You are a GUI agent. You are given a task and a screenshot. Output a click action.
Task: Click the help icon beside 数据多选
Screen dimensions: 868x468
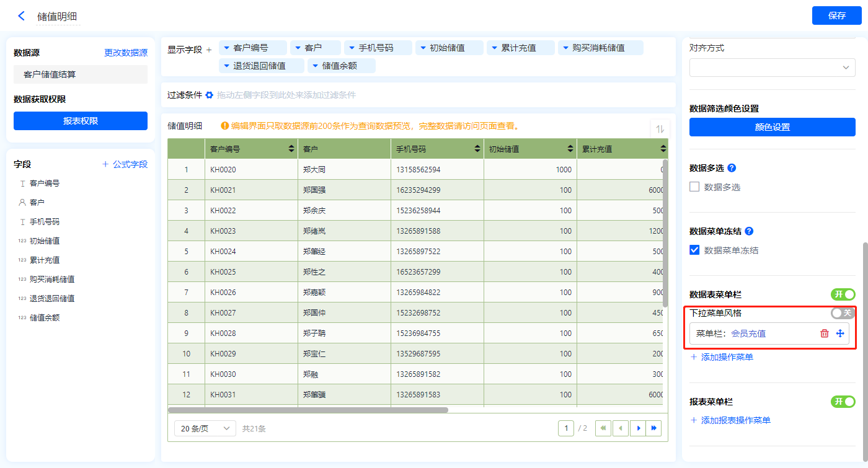732,168
